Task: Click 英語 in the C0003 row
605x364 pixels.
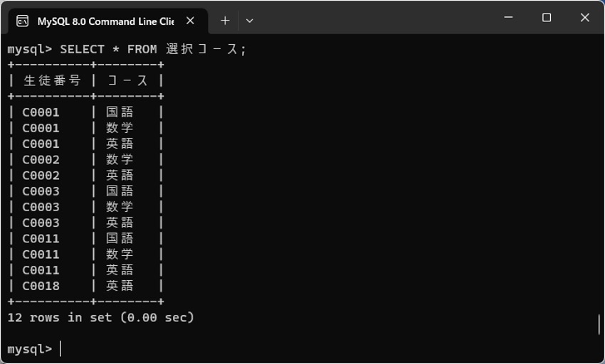Action: [x=120, y=223]
